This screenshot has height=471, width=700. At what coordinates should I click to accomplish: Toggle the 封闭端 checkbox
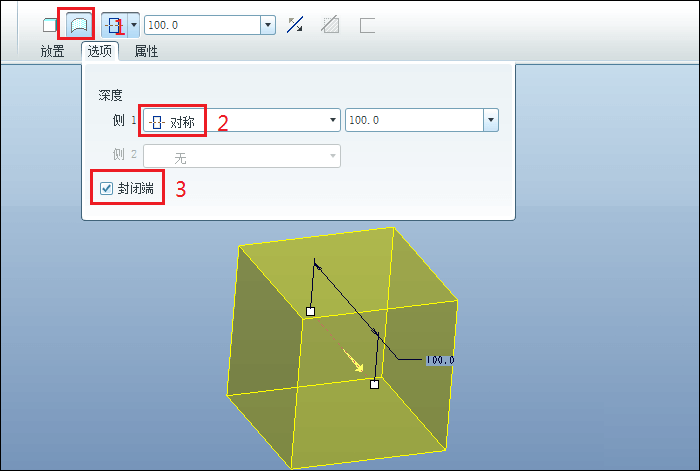106,188
